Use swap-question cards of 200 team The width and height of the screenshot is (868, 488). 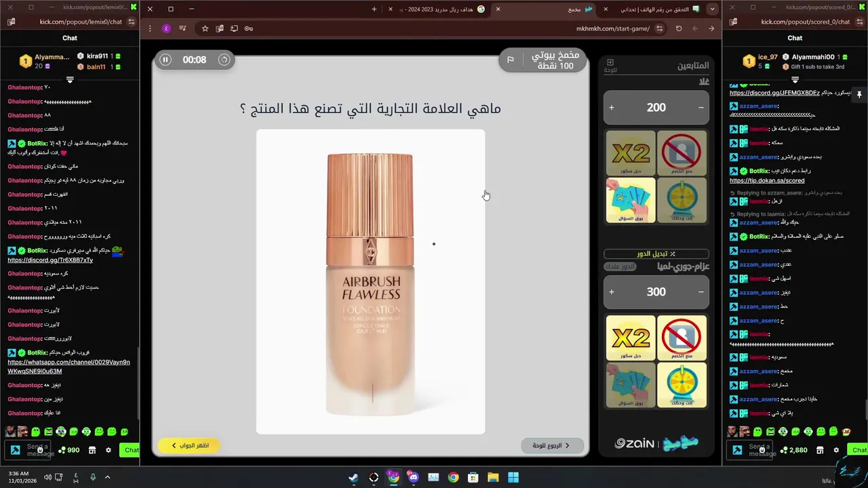pyautogui.click(x=631, y=200)
